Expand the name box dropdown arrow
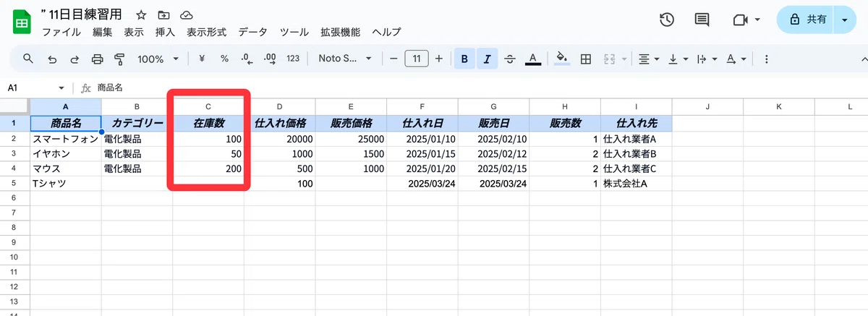 (x=61, y=87)
